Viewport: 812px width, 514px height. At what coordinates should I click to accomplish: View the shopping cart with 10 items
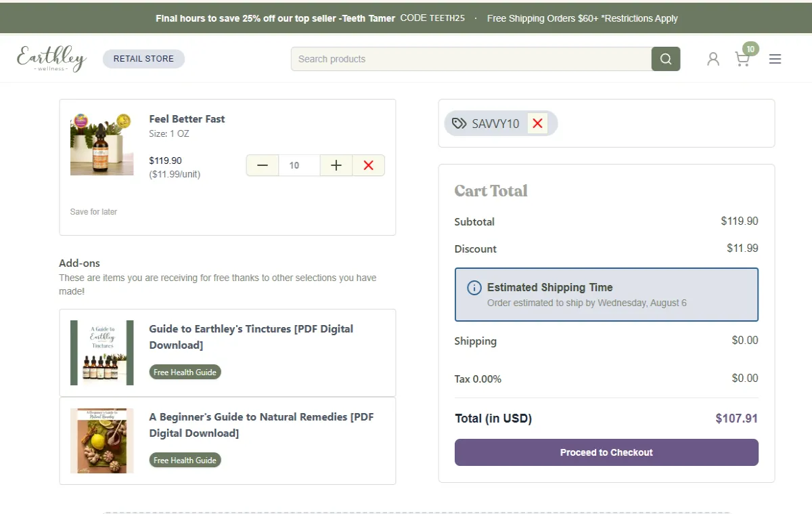click(742, 59)
